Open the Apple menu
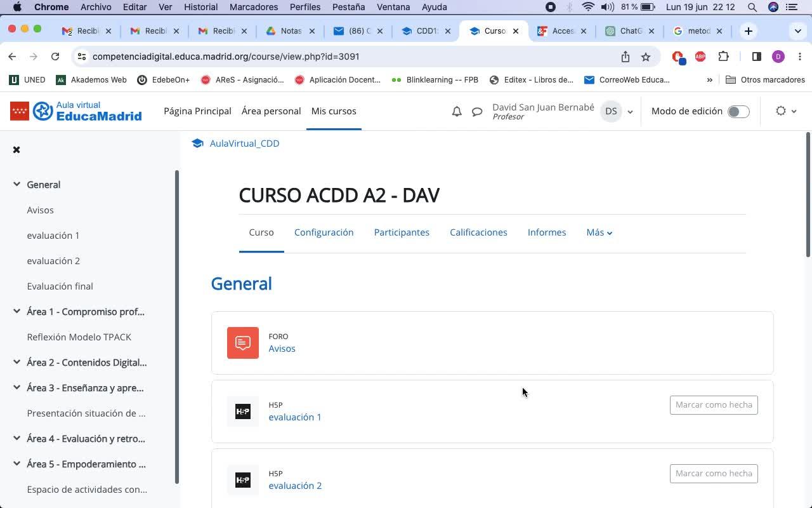The width and height of the screenshot is (812, 508). 17,7
